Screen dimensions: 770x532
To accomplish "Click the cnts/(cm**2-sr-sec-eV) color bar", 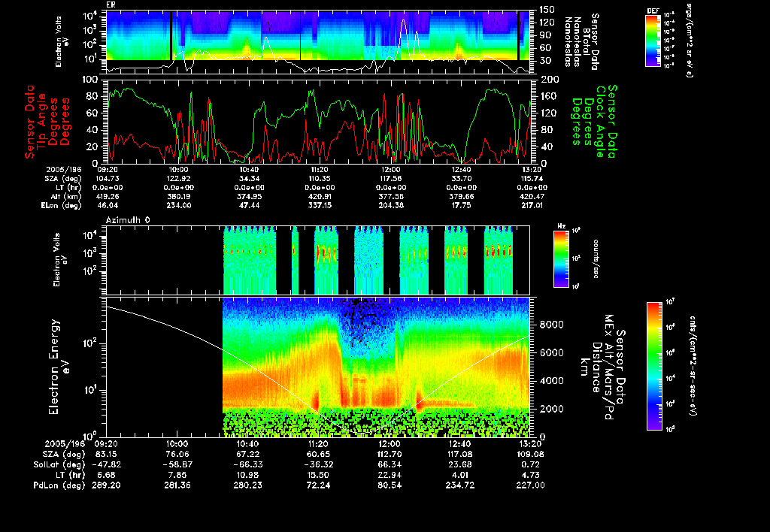I will tap(654, 366).
